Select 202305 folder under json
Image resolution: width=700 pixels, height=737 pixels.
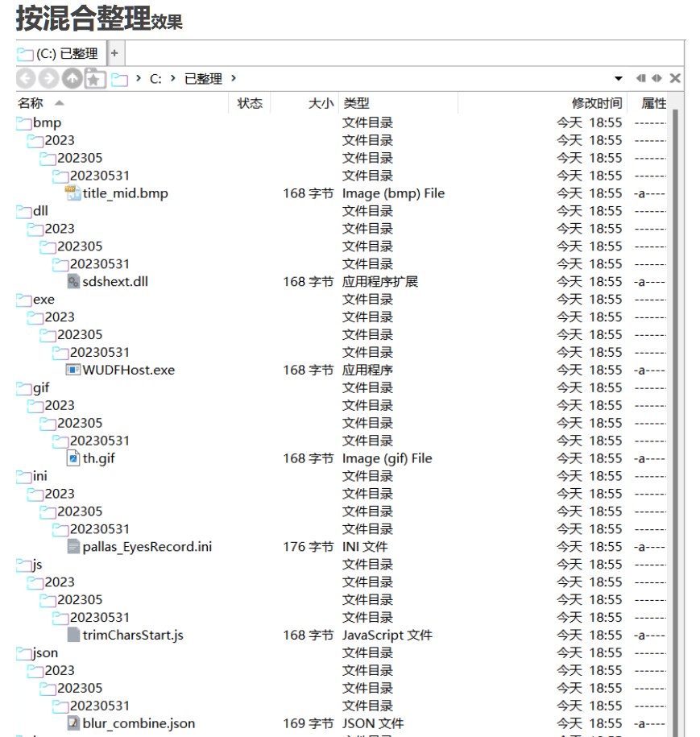(80, 688)
